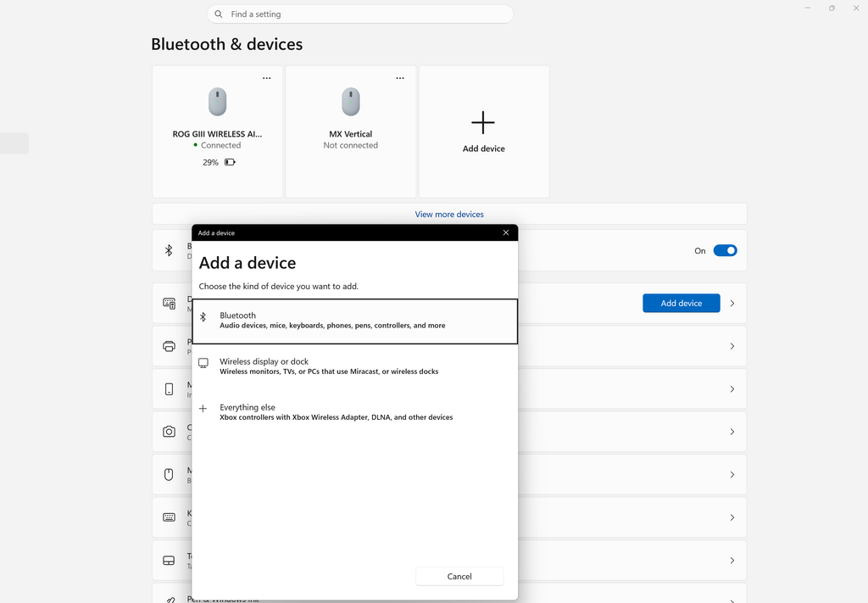Click the magnifier icon in the search box
868x603 pixels.
tap(219, 14)
